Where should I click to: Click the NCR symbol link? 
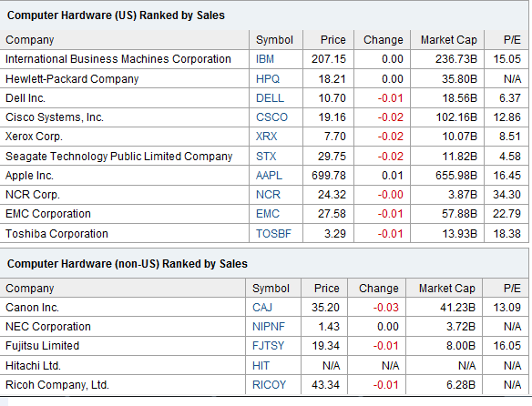tap(268, 195)
